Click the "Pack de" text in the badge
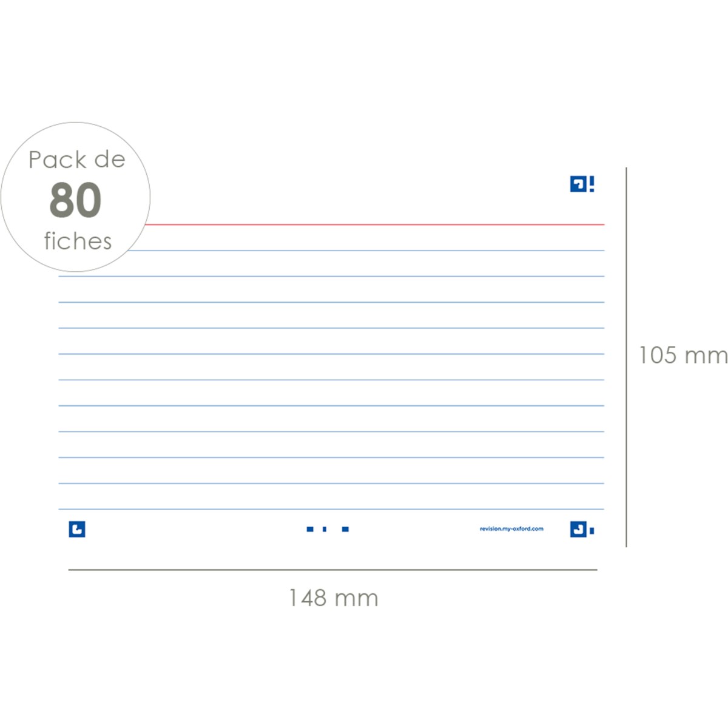Screen dimensions: 728x728 tap(76, 160)
